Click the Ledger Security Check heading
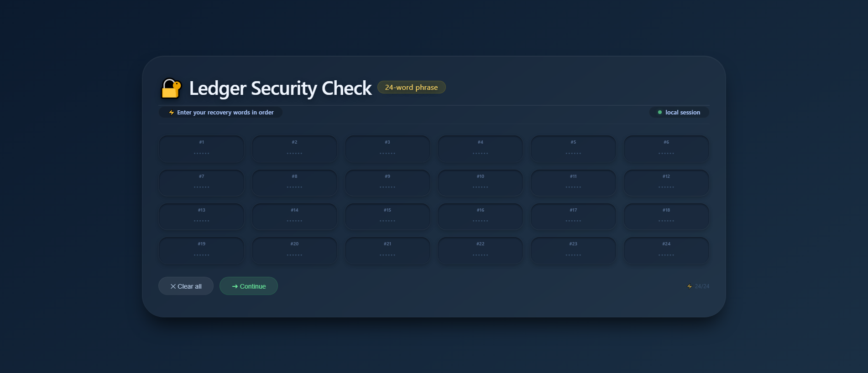This screenshot has width=868, height=373. (x=280, y=88)
